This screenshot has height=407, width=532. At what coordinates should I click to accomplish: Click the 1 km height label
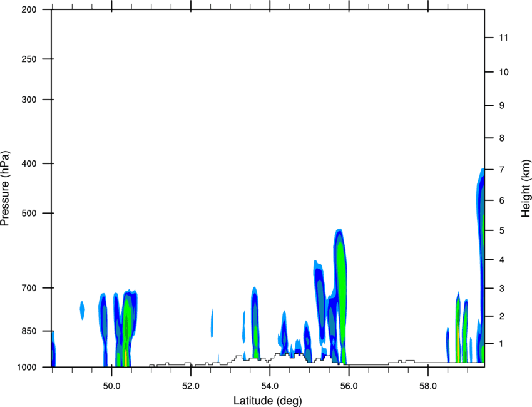click(502, 344)
